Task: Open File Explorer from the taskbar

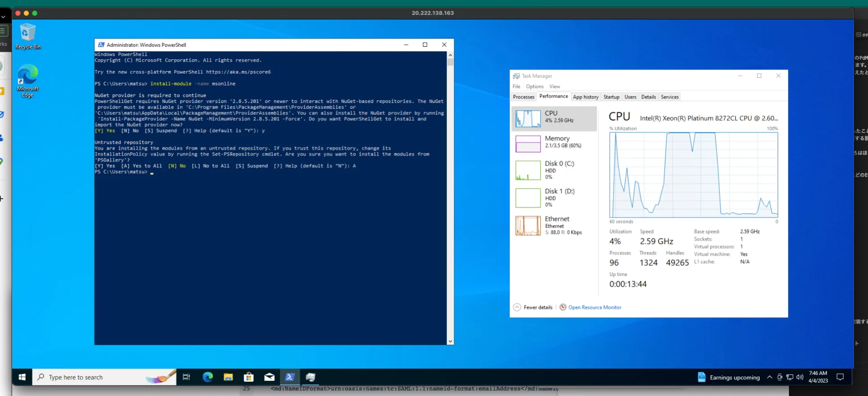Action: (x=228, y=377)
